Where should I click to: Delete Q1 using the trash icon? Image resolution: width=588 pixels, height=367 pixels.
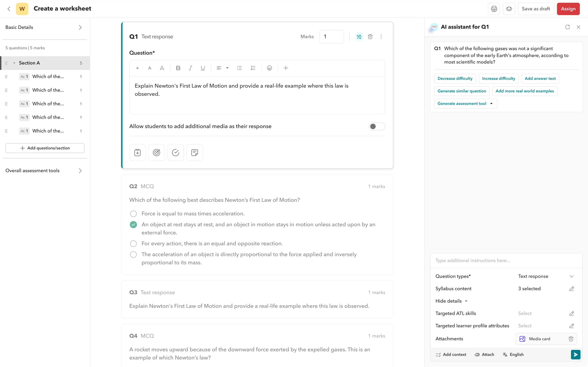click(370, 37)
